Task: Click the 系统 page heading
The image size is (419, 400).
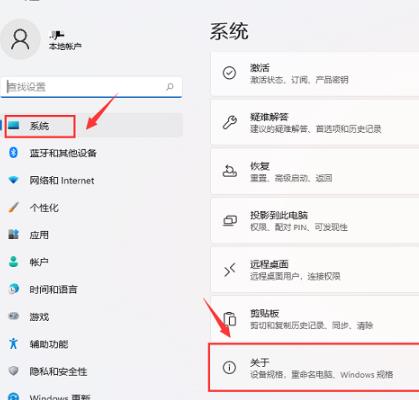Action: coord(229,32)
